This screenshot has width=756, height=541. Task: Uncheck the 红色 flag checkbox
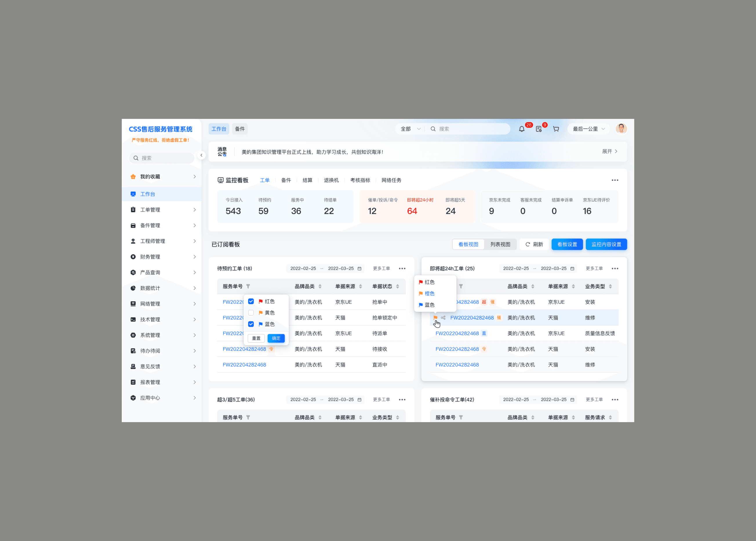pyautogui.click(x=251, y=302)
